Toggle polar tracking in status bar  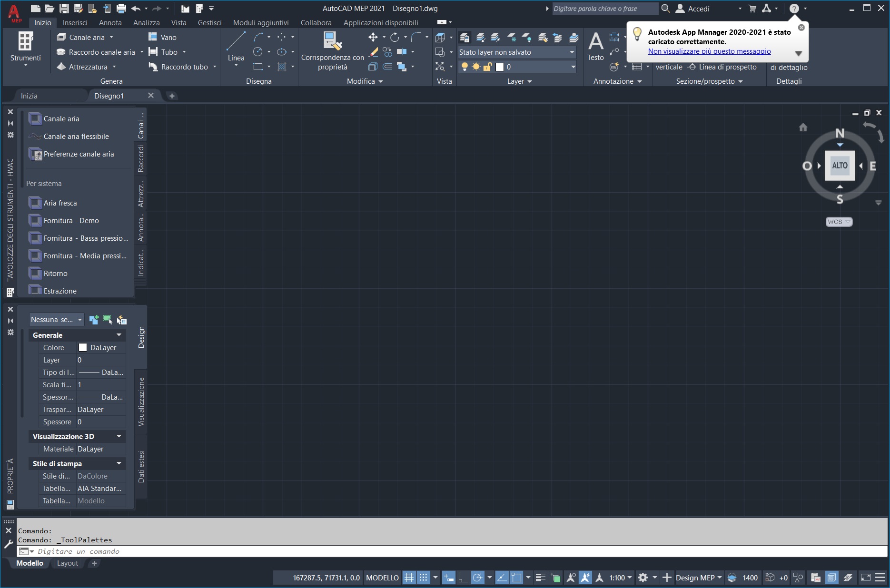[x=477, y=578]
